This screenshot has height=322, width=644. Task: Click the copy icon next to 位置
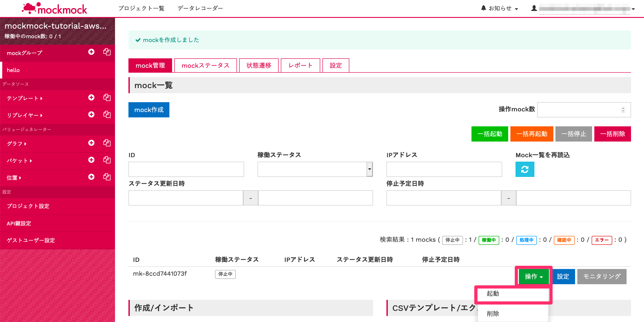(107, 177)
